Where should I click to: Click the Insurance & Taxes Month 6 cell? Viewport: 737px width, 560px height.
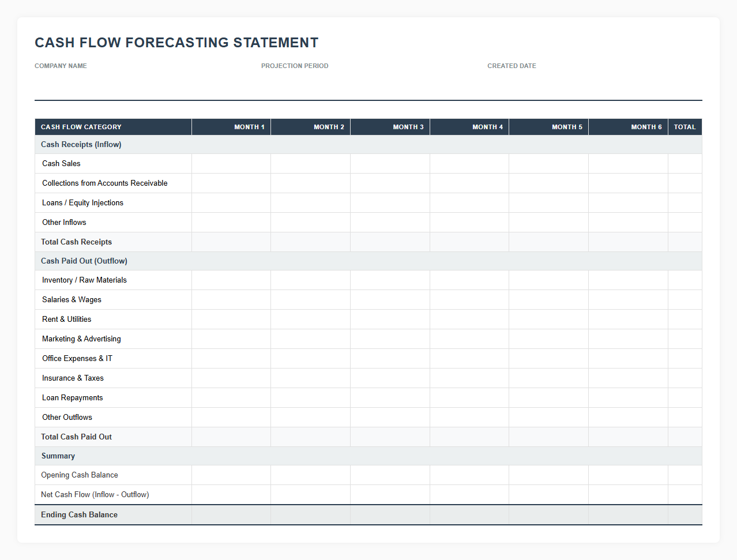click(628, 378)
